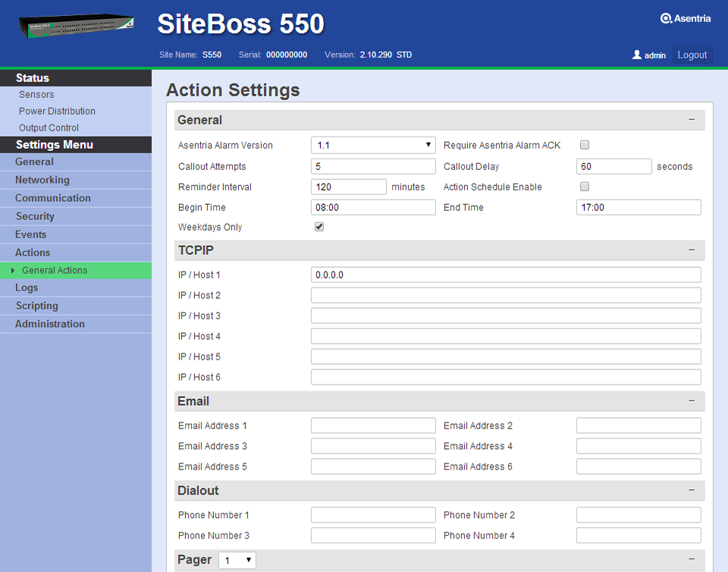
Task: Click the SiteBoss 550 title
Action: pyautogui.click(x=240, y=24)
